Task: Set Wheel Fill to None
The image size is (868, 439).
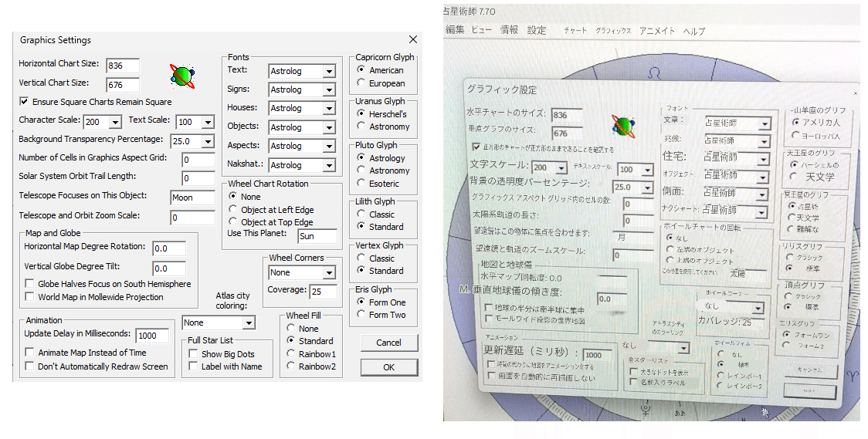Action: click(290, 328)
